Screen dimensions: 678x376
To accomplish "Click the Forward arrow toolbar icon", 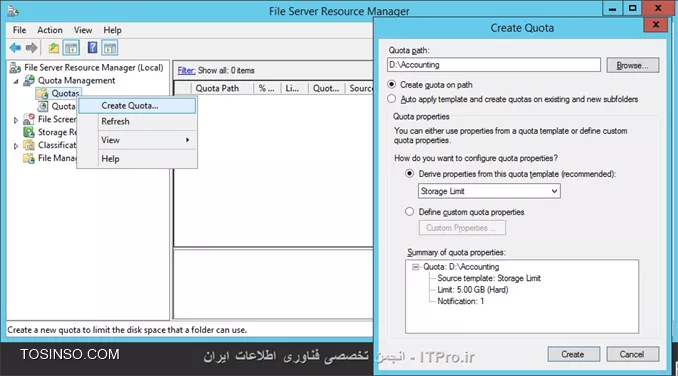I will [32, 48].
